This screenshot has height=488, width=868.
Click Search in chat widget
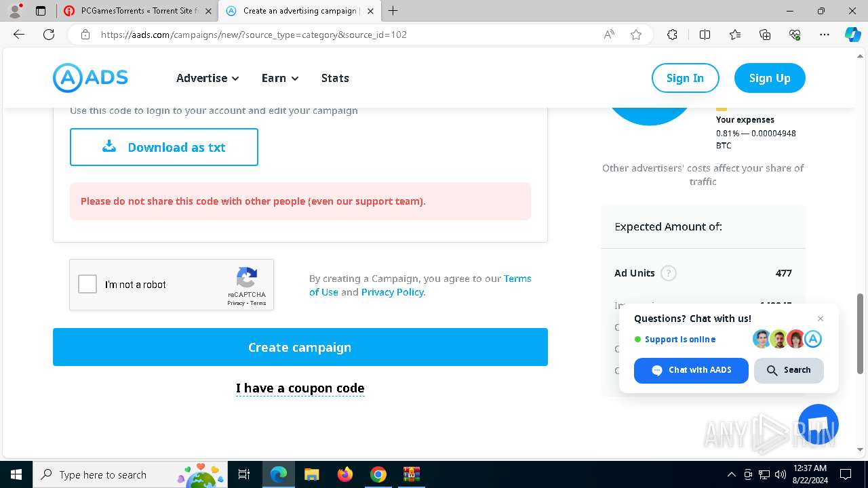coord(789,370)
